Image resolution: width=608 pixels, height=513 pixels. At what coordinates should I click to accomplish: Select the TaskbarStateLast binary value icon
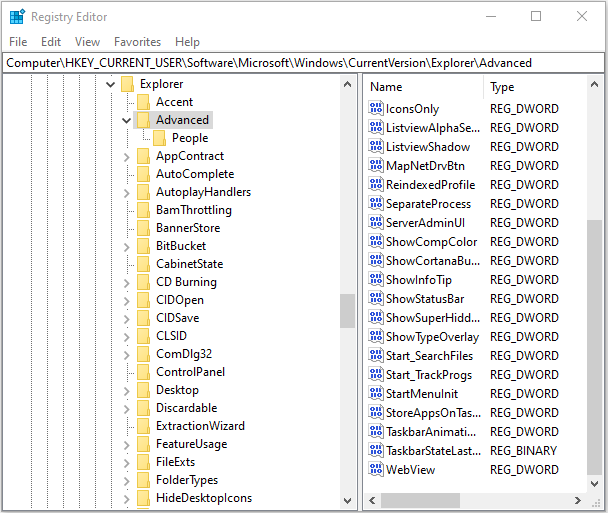(376, 451)
